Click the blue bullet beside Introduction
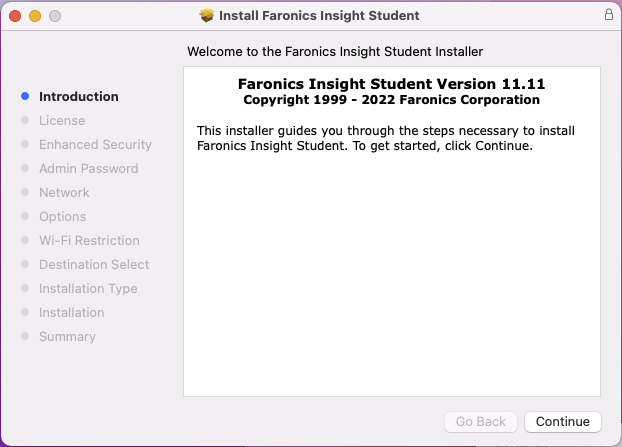The image size is (622, 447). pos(25,97)
